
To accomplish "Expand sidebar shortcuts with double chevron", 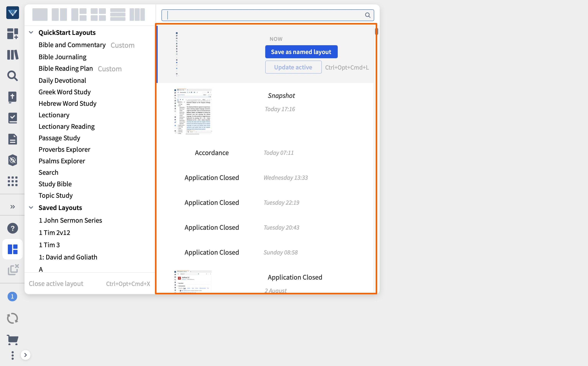I will tap(13, 207).
